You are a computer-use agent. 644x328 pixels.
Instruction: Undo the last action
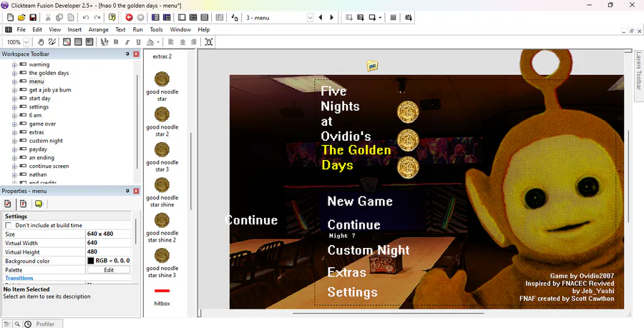coord(86,18)
